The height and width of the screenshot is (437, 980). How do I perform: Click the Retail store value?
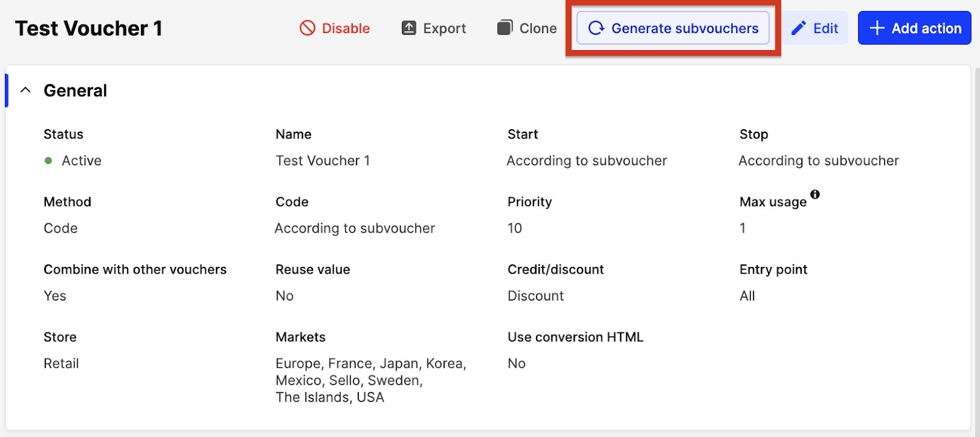click(61, 364)
